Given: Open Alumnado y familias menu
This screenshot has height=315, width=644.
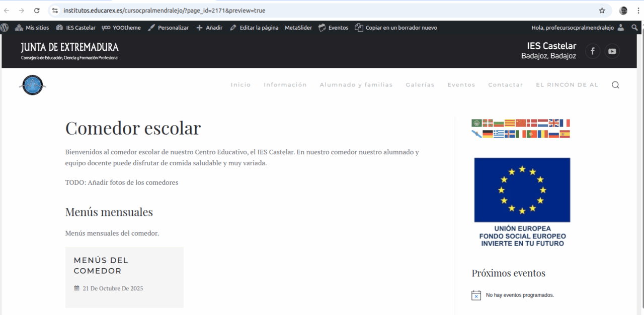Looking at the screenshot, I should tap(356, 85).
